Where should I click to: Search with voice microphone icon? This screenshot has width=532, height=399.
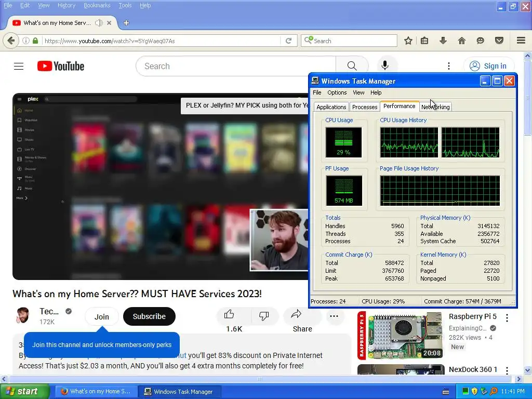click(x=385, y=65)
